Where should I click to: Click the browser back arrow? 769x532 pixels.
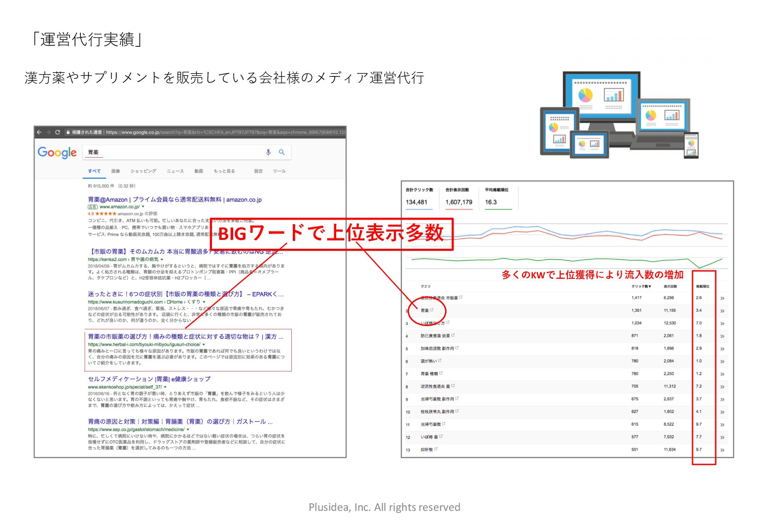click(x=39, y=132)
